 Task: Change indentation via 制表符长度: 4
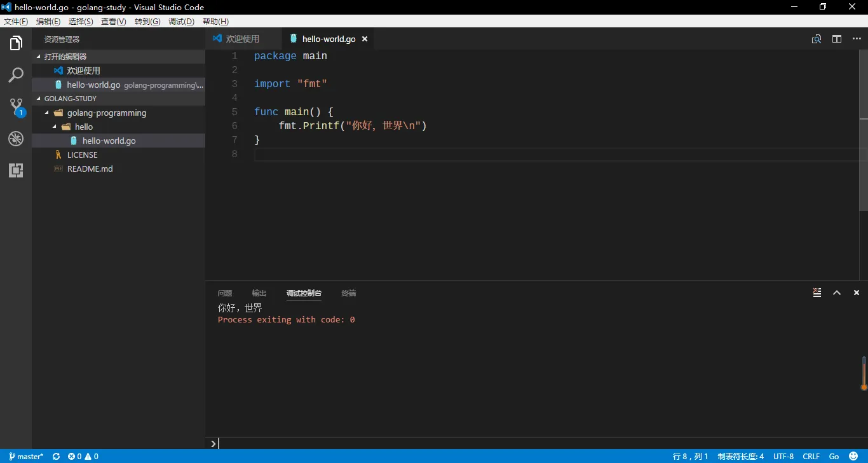coord(741,456)
